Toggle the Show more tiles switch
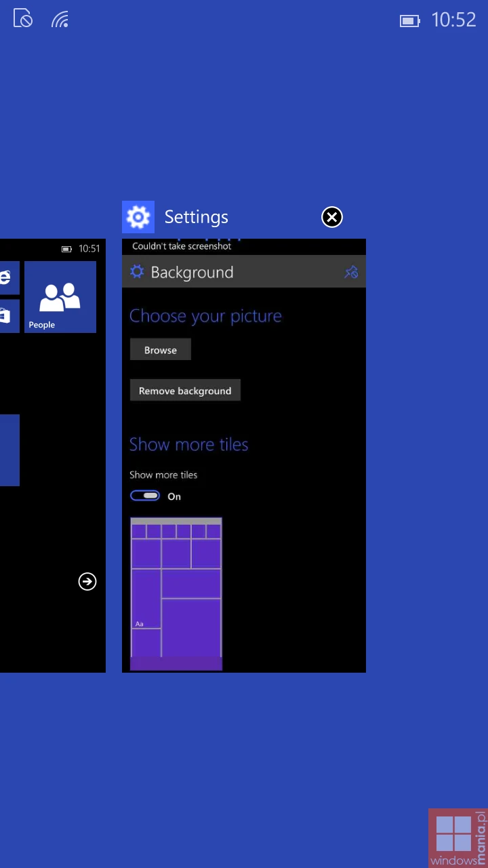The width and height of the screenshot is (488, 868). tap(145, 496)
